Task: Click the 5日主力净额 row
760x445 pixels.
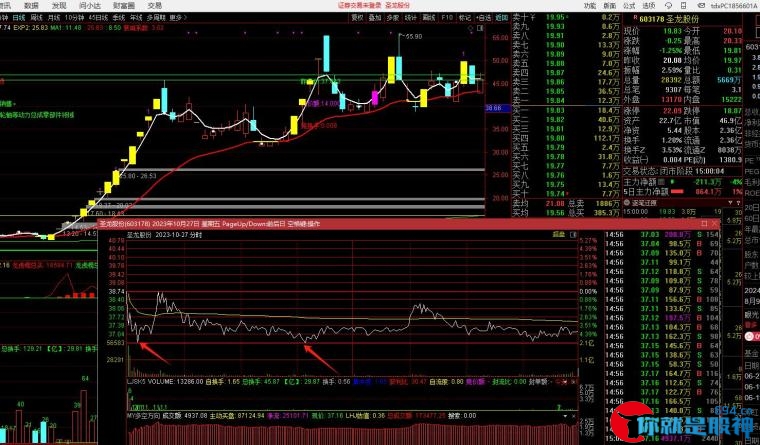Action: pos(682,192)
